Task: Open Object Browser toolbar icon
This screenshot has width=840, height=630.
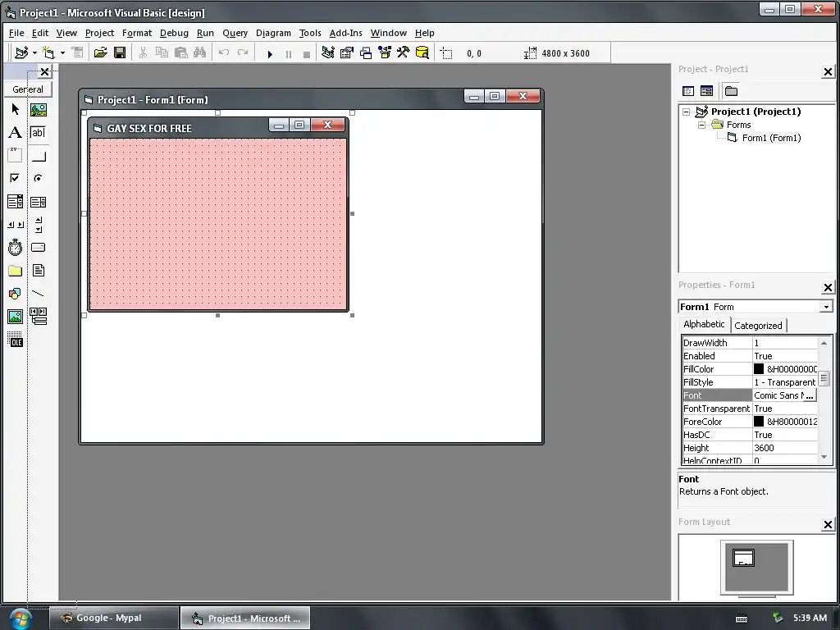Action: click(x=385, y=53)
